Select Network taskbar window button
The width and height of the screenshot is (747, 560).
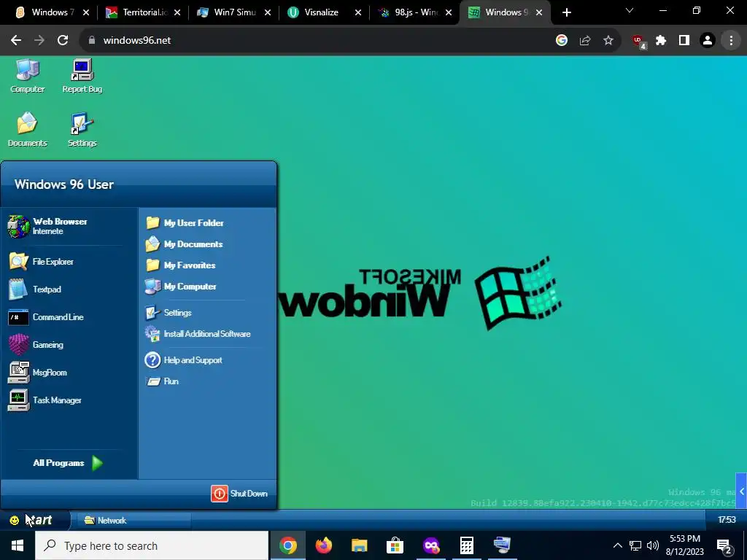[133, 521]
